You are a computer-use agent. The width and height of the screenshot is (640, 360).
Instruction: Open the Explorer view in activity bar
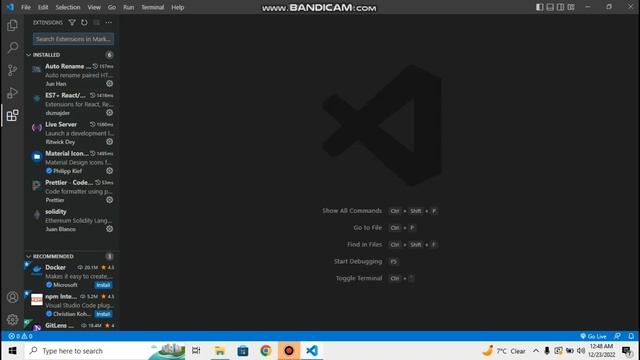click(12, 25)
